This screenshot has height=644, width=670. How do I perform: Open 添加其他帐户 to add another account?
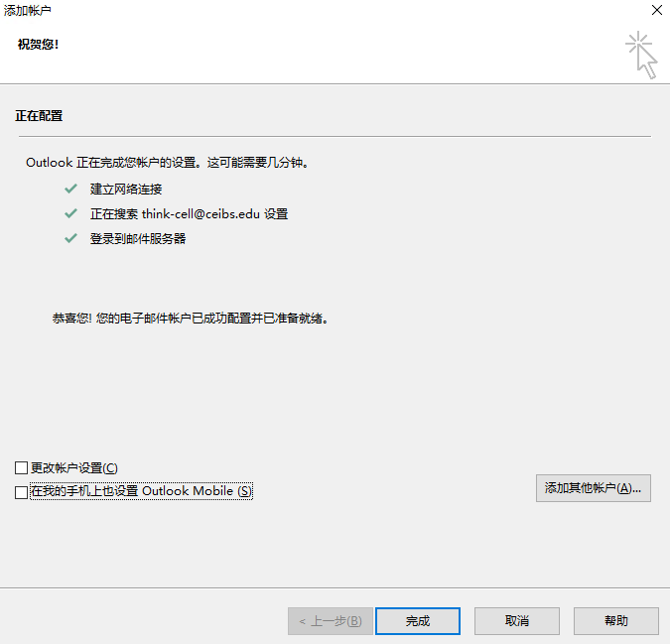coord(593,488)
